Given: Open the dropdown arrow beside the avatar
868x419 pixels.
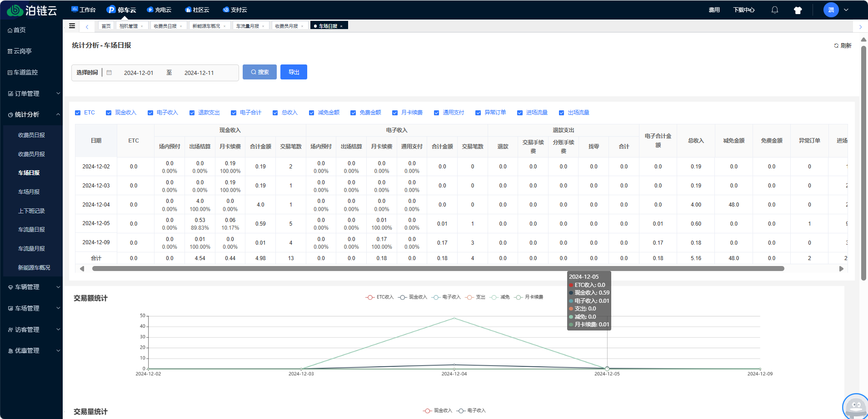Looking at the screenshot, I should [x=846, y=10].
